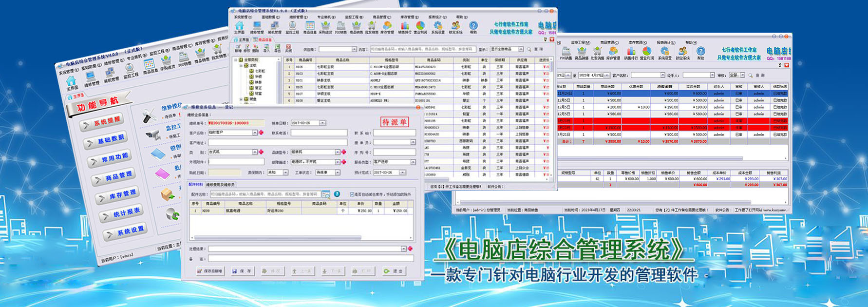Click 关闭 close icon in product list toolbar
The image size is (868, 307).
pyautogui.click(x=288, y=49)
